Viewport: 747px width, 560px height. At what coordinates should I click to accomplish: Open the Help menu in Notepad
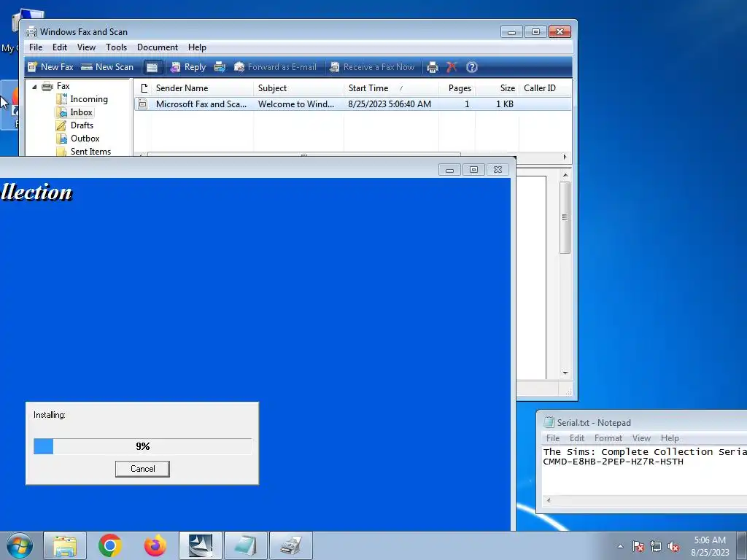tap(670, 438)
